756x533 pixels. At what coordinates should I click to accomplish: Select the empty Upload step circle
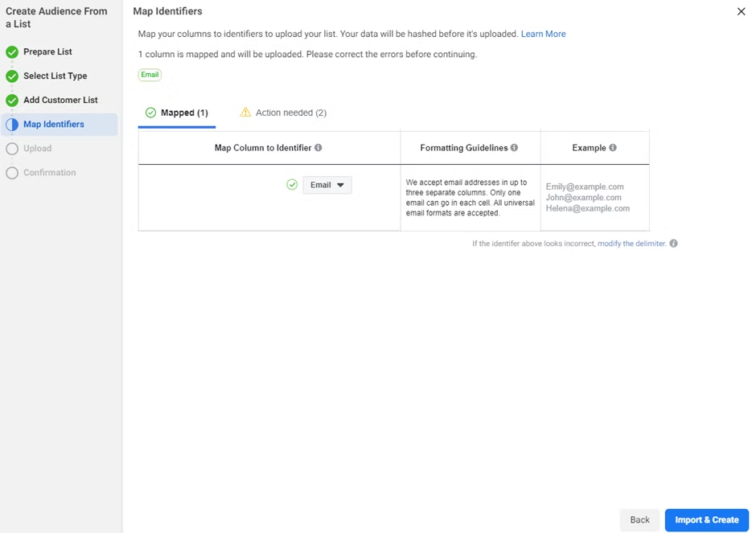(12, 149)
